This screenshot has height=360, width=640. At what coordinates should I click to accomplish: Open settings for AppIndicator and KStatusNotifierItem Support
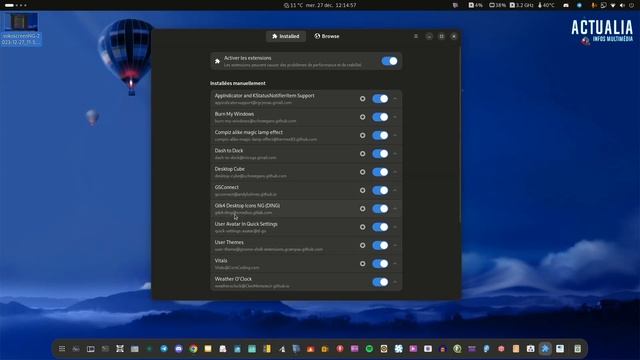pyautogui.click(x=362, y=99)
